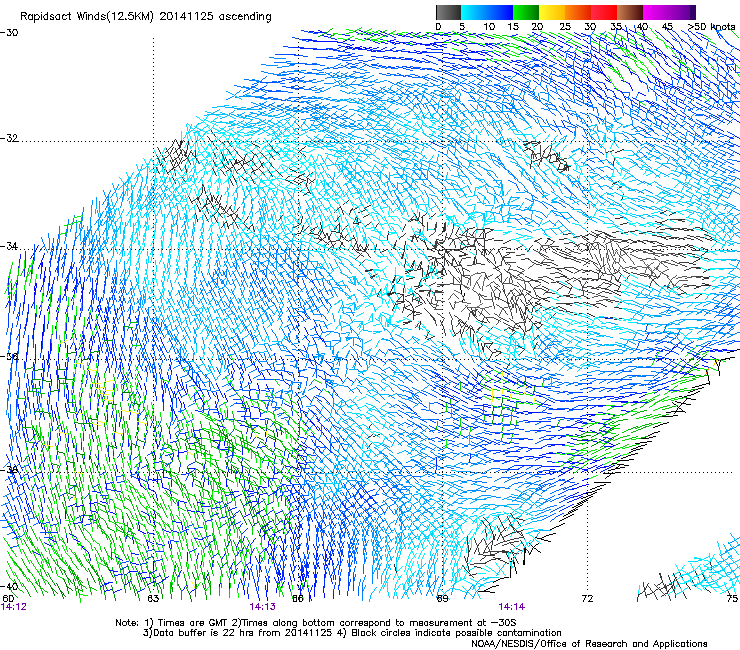The image size is (740, 650).
Task: Click the latitude label -32
Action: (9, 138)
